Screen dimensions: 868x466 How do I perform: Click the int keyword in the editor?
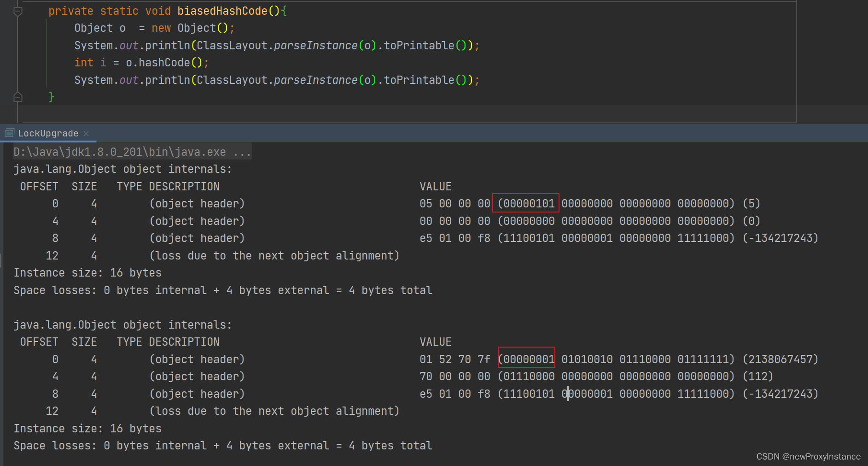83,62
